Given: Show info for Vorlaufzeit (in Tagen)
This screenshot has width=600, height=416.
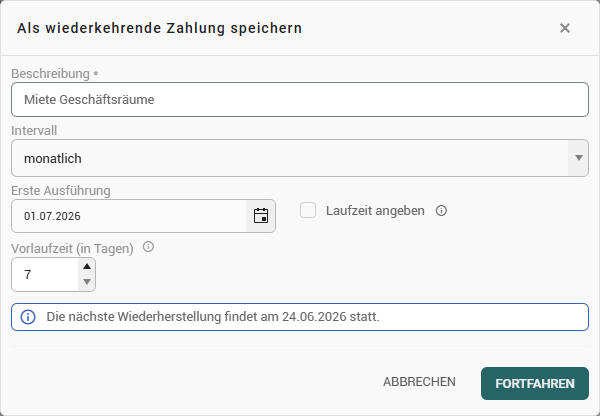Looking at the screenshot, I should tap(148, 247).
